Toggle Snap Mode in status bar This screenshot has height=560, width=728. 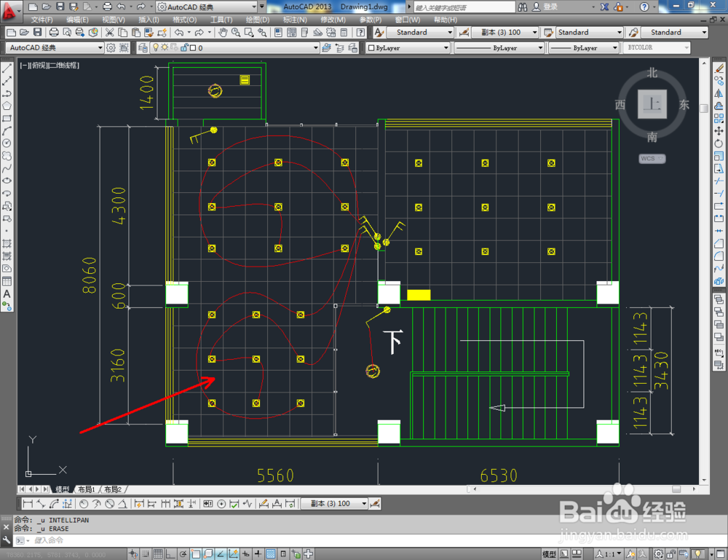click(x=146, y=553)
